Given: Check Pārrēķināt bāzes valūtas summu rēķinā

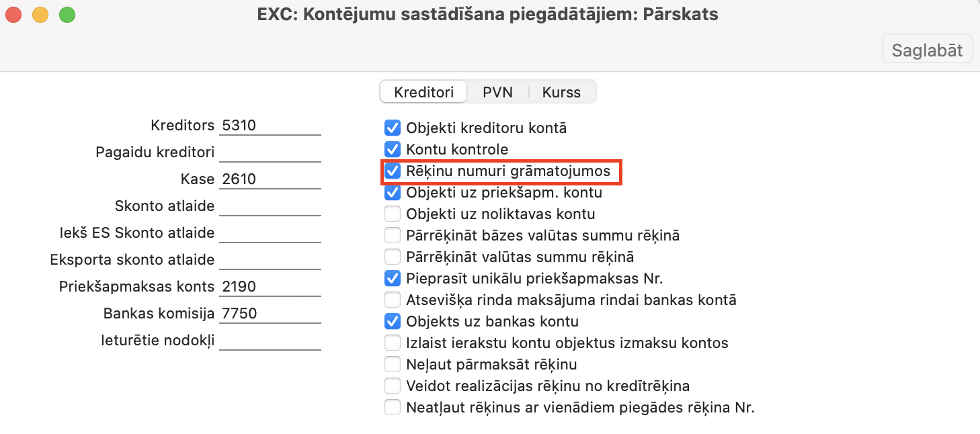Looking at the screenshot, I should 392,236.
